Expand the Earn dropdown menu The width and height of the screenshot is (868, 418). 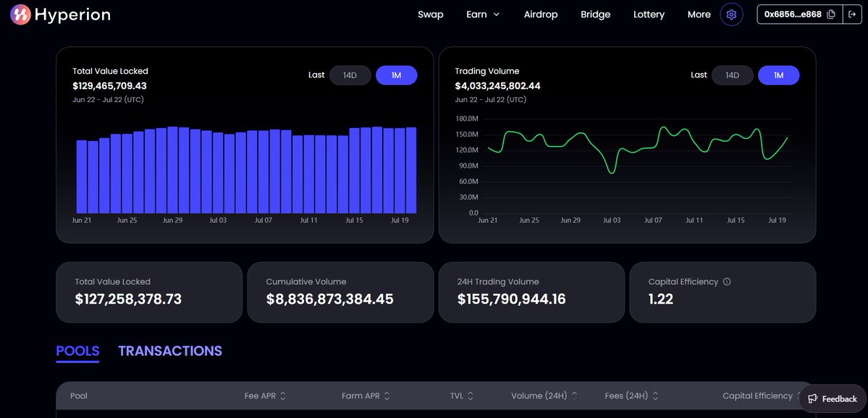pos(483,14)
